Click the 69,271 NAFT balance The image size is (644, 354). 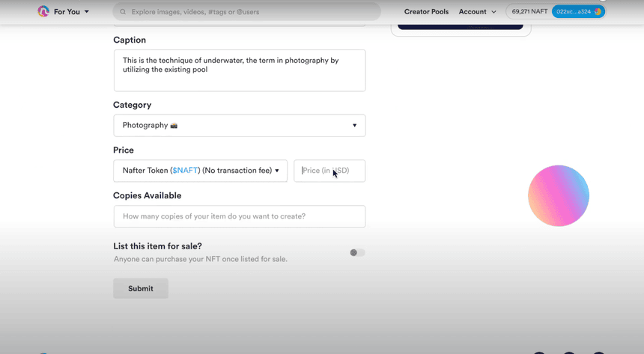[x=529, y=12]
